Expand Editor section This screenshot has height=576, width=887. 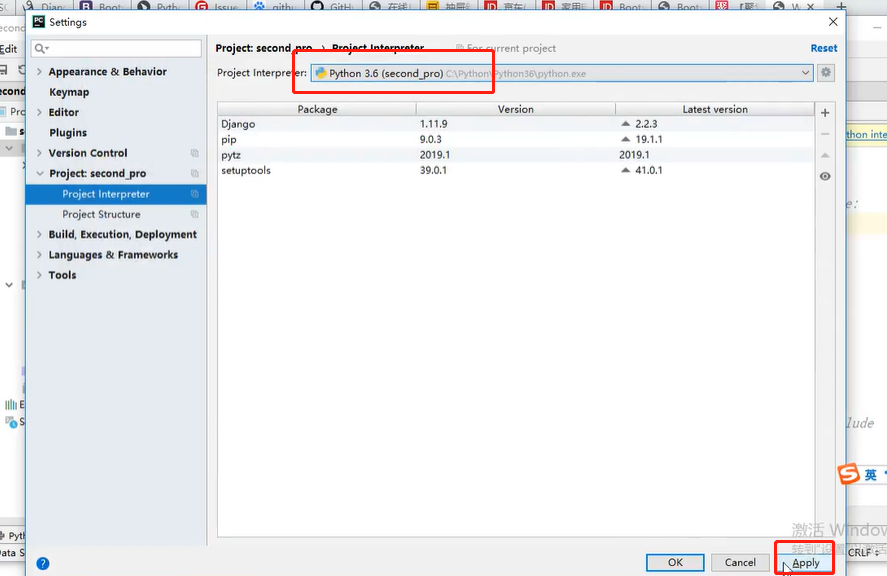pos(39,113)
